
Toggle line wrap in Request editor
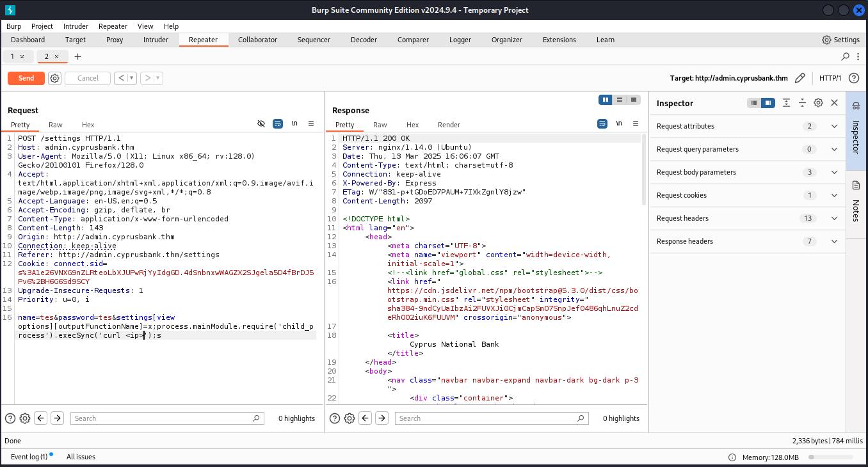click(x=278, y=123)
